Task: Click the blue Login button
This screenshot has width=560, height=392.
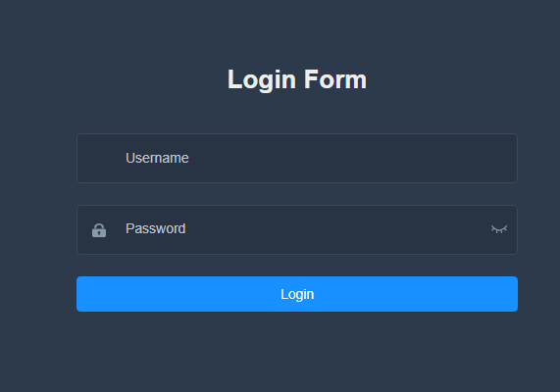Action: click(297, 294)
